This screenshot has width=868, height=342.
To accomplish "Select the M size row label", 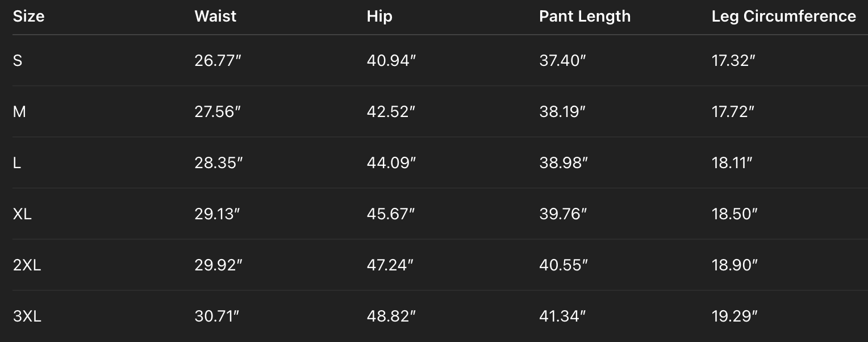I will point(19,112).
